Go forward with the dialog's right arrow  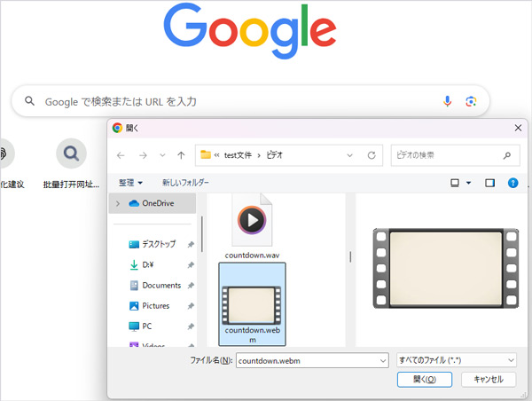pos(143,155)
